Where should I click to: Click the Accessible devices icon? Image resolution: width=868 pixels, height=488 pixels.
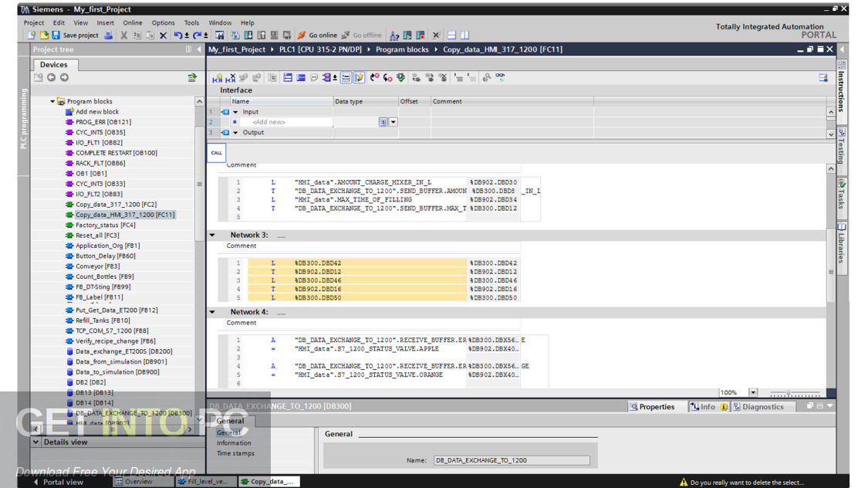[394, 35]
